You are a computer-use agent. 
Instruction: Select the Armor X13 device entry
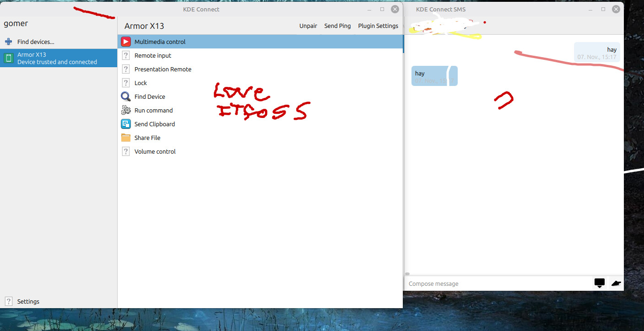tap(57, 58)
